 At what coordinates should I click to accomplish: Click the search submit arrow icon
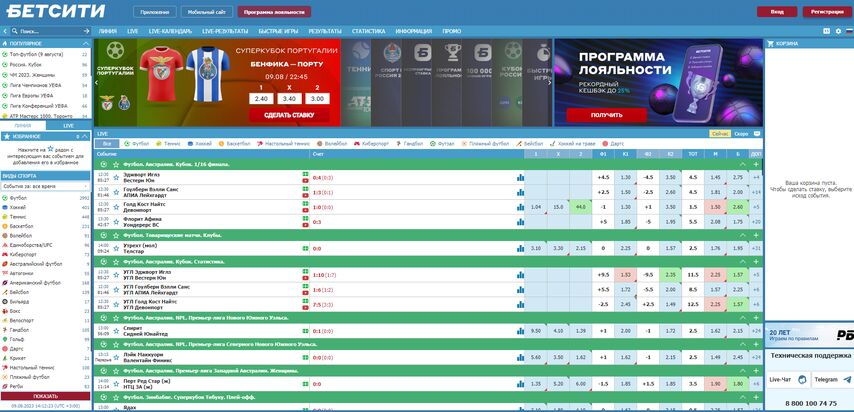87,31
